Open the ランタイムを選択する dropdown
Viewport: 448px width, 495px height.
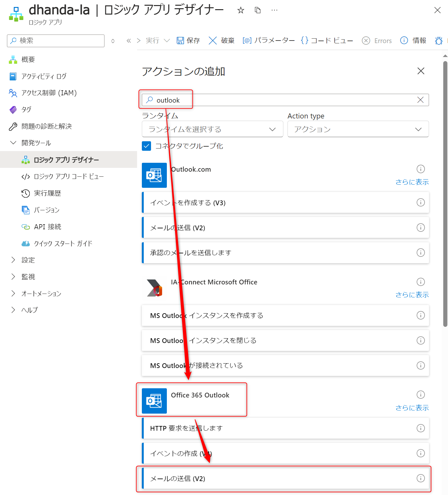[x=212, y=129]
